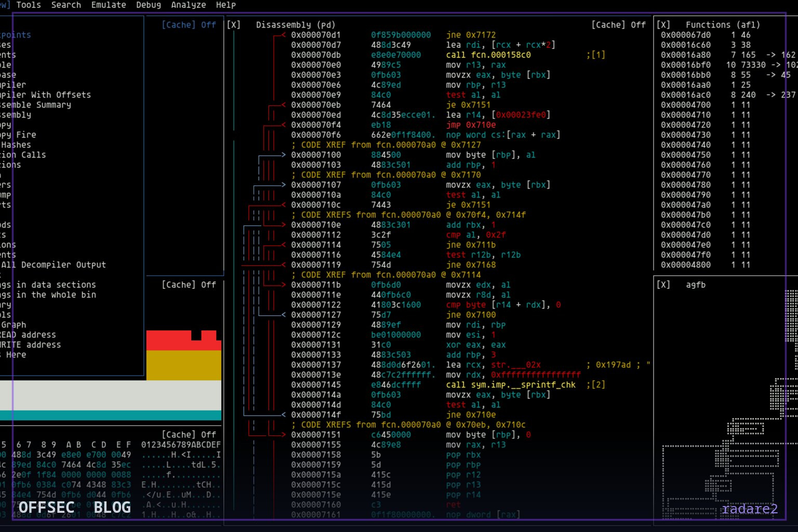Screen dimensions: 798x532
Task: Click the ';[1]' call reference marker
Action: point(596,55)
